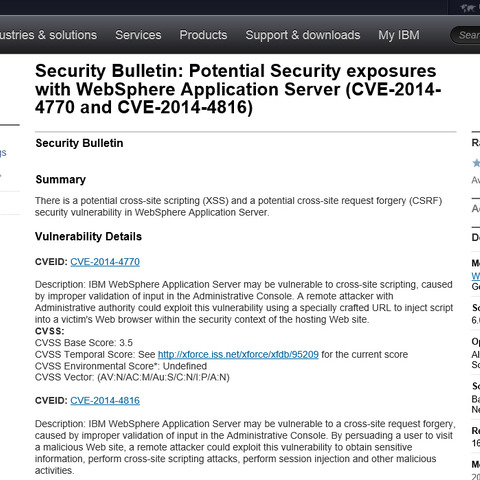This screenshot has height=480, width=480.
Task: Click the Summary heading
Action: (61, 180)
